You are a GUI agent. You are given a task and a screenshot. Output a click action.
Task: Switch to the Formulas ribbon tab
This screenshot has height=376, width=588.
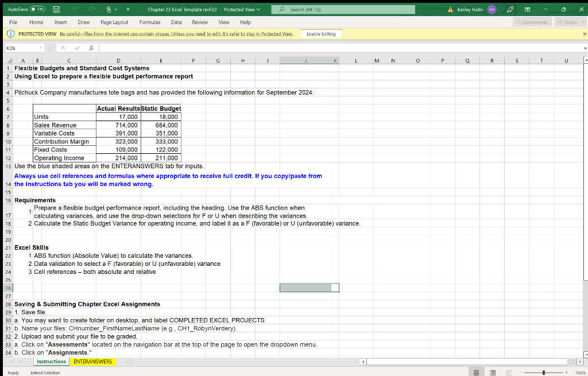[150, 22]
